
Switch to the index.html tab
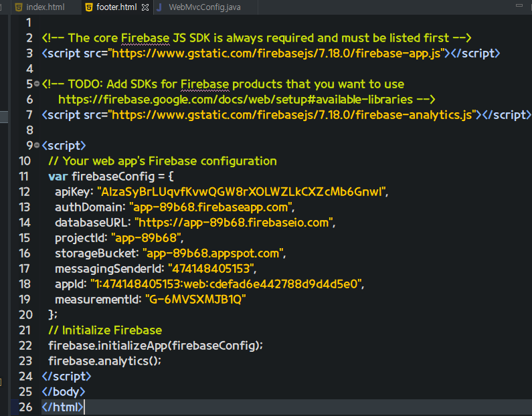pyautogui.click(x=45, y=7)
